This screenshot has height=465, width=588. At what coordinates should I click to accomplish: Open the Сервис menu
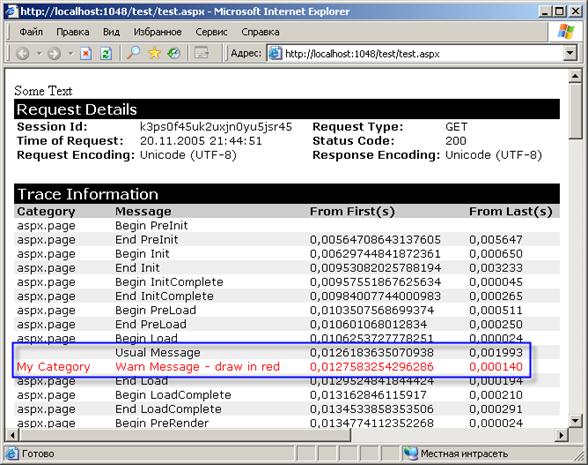pos(212,32)
